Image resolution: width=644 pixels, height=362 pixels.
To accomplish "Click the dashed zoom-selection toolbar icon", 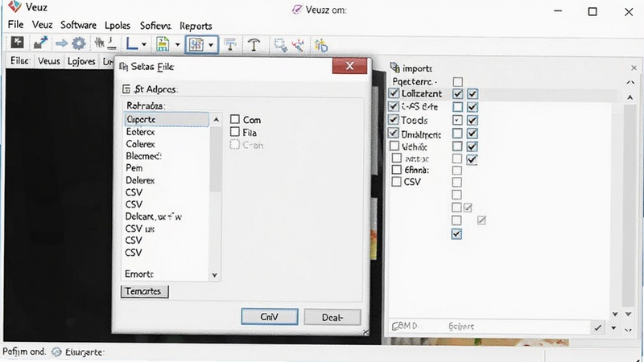I will 280,45.
